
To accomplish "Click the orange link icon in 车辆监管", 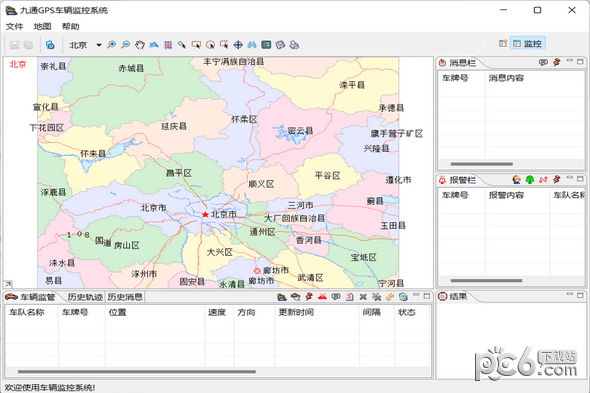I will click(390, 297).
